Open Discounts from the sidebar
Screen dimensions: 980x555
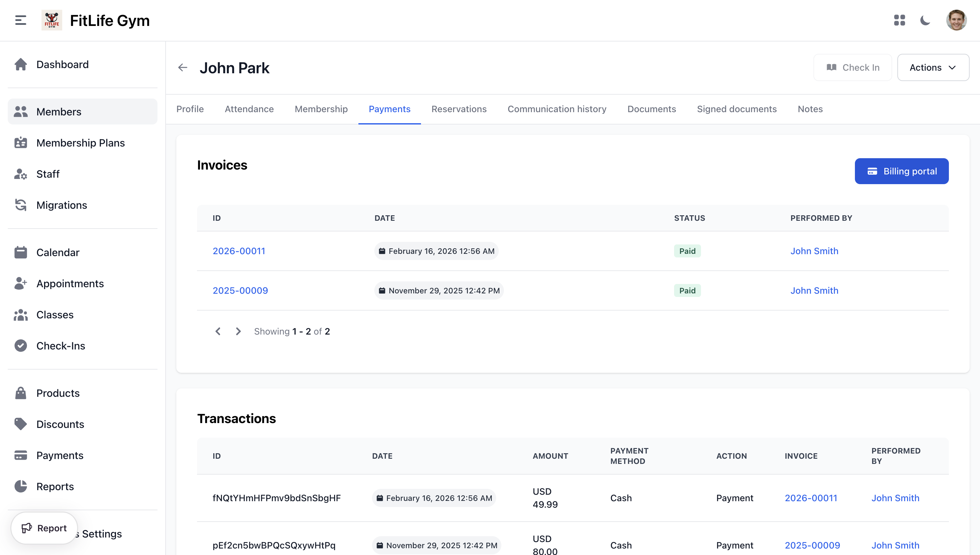[x=60, y=424]
